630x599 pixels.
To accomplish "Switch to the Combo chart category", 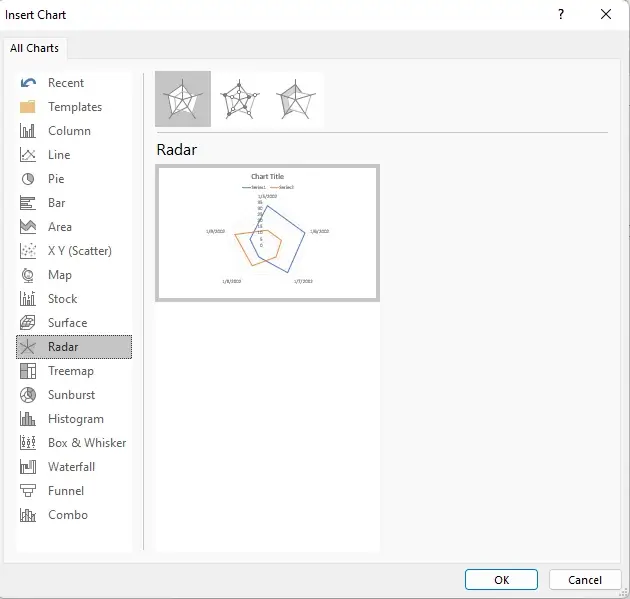I will [x=67, y=515].
